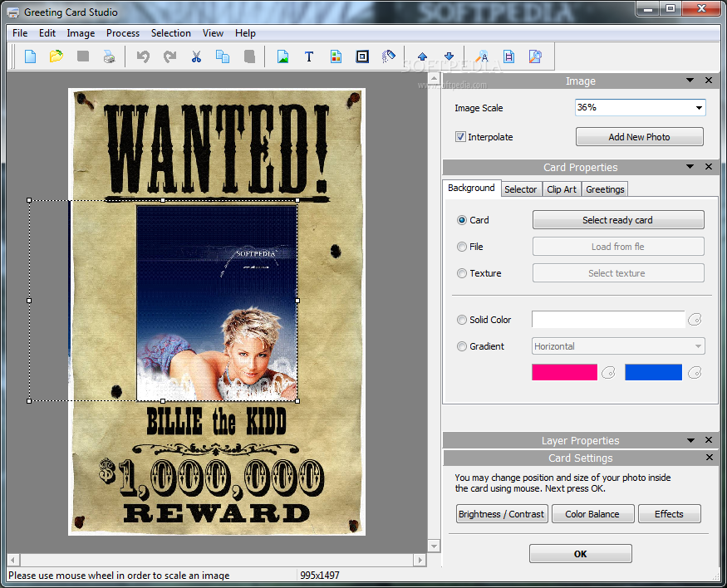Click the photo inside the Wanted poster
The width and height of the screenshot is (727, 588).
217,303
